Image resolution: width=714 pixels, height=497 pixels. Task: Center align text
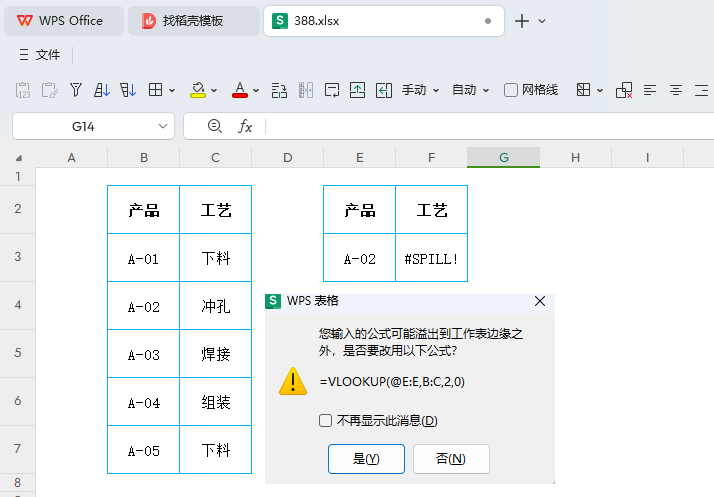[x=676, y=90]
